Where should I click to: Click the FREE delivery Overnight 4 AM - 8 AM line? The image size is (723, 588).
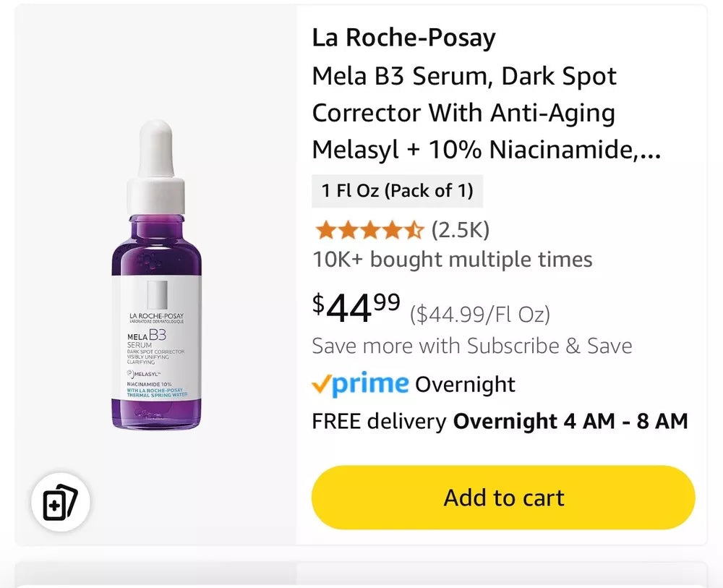500,421
